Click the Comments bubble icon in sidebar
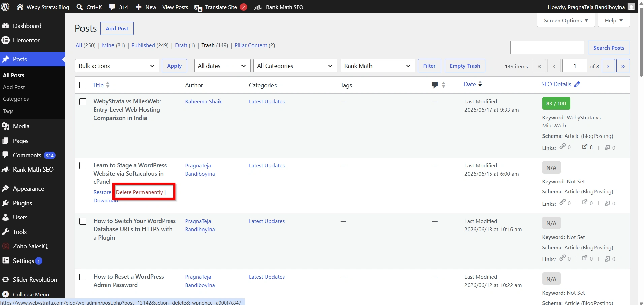Image resolution: width=644 pixels, height=305 pixels. pos(6,155)
